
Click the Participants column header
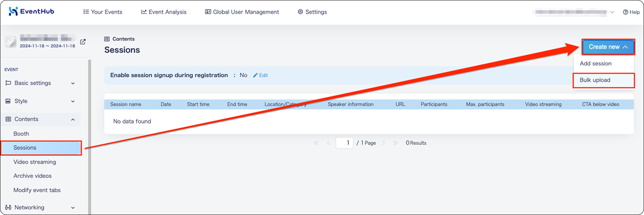tap(434, 104)
